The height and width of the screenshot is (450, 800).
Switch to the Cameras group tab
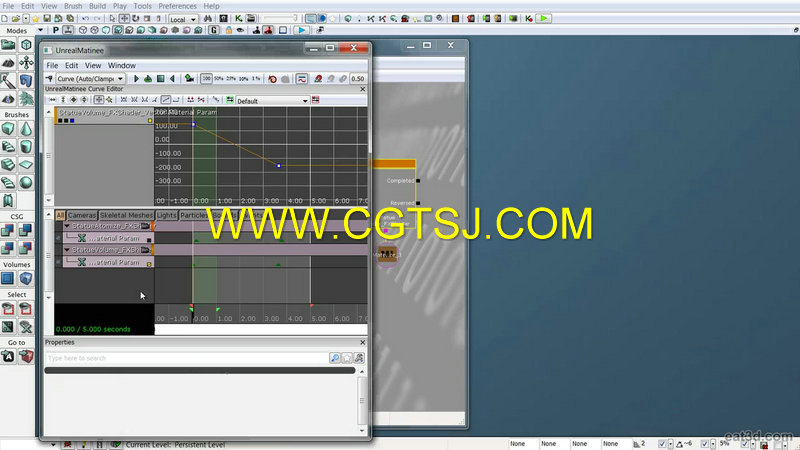tap(82, 215)
